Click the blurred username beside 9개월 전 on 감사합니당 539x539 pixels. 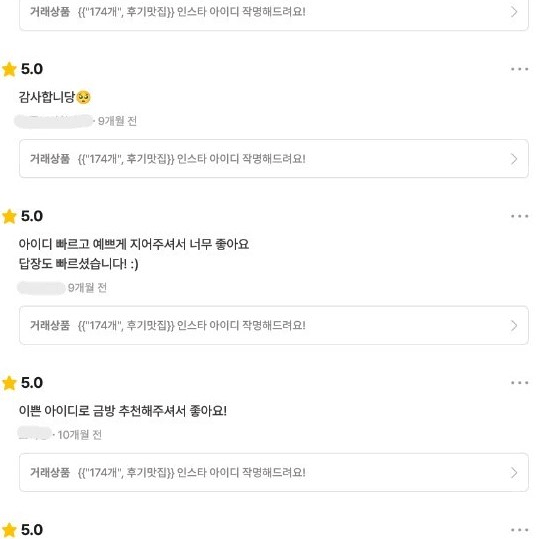click(53, 121)
